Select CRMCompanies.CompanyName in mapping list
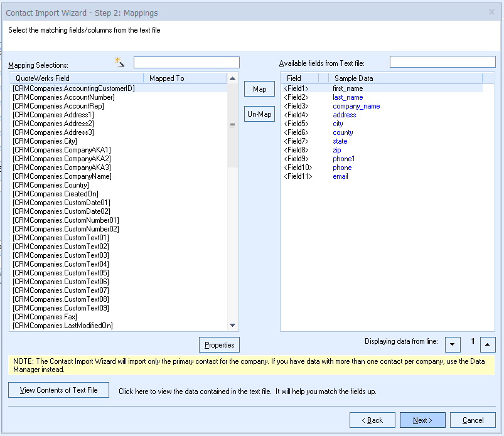The width and height of the screenshot is (504, 436). pyautogui.click(x=62, y=176)
